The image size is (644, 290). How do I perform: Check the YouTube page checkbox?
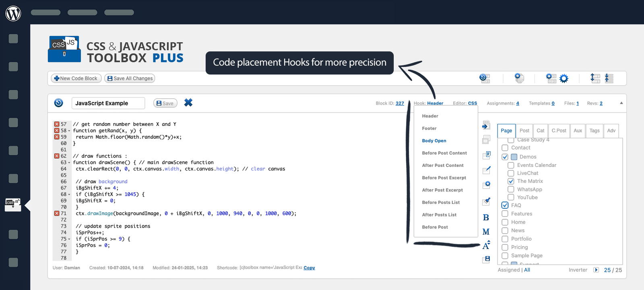(511, 197)
